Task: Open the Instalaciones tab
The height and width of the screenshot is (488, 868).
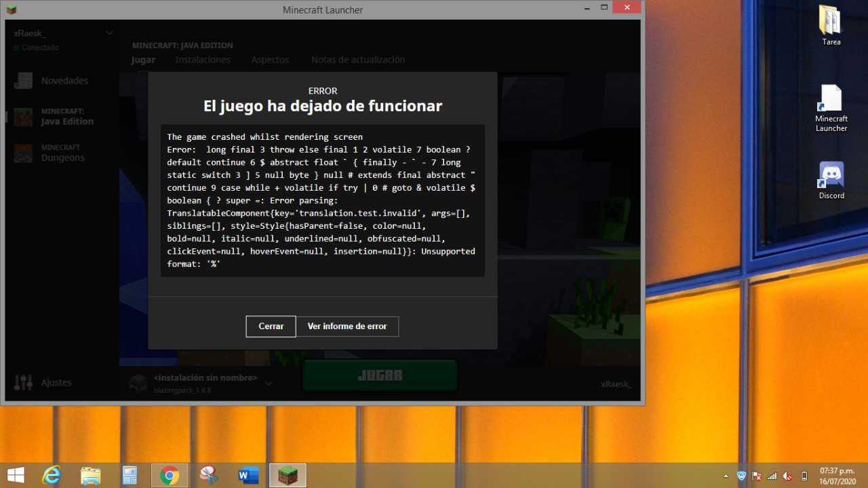Action: point(203,60)
